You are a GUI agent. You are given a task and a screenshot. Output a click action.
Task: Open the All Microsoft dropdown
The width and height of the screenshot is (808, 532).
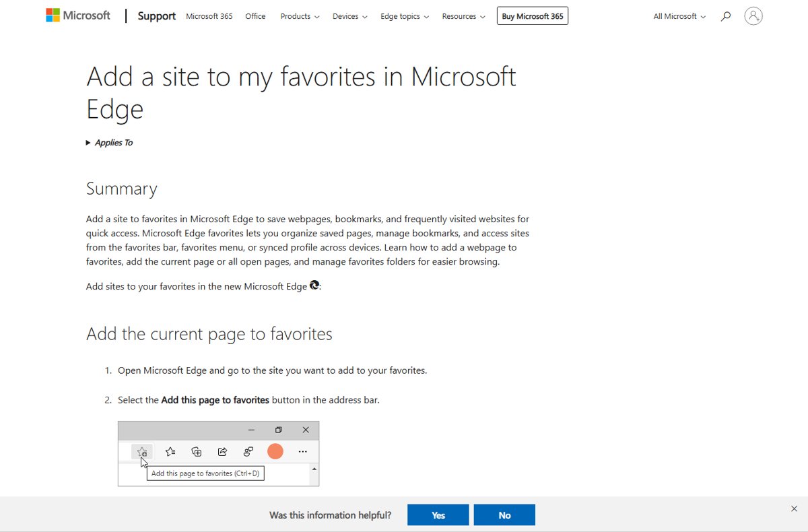[x=679, y=16]
